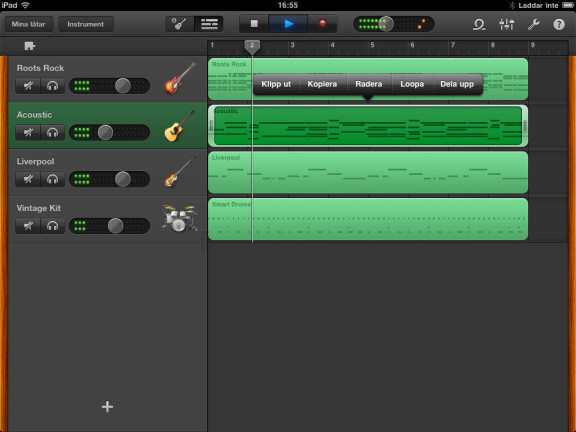Choose Radera in region menu
Viewport: 576px width, 432px height.
pyautogui.click(x=368, y=84)
